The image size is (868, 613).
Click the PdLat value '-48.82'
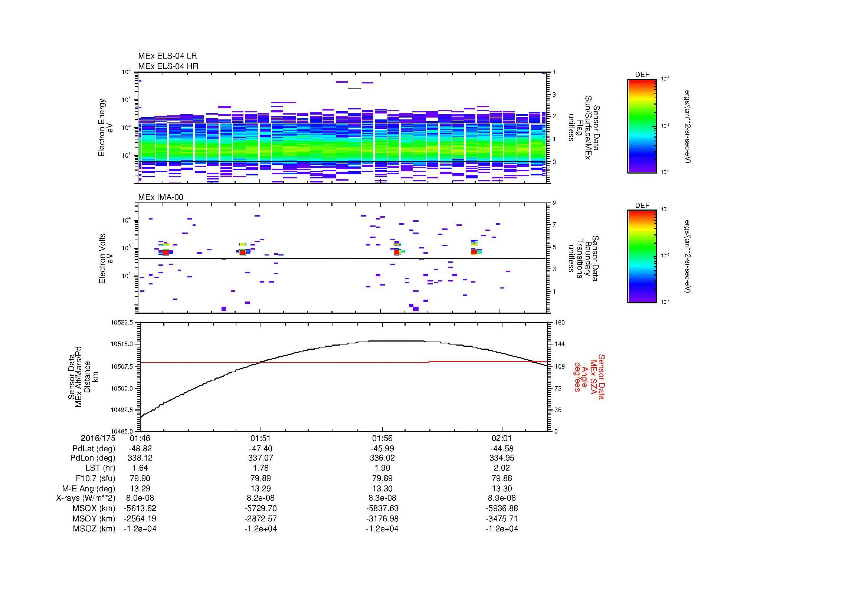(140, 449)
